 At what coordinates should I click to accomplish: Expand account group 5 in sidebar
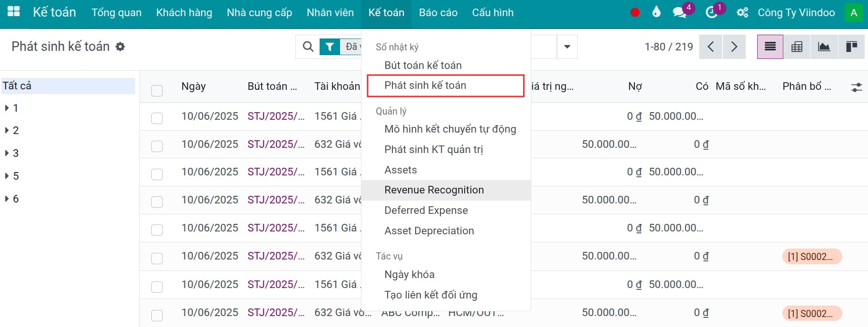click(x=7, y=176)
